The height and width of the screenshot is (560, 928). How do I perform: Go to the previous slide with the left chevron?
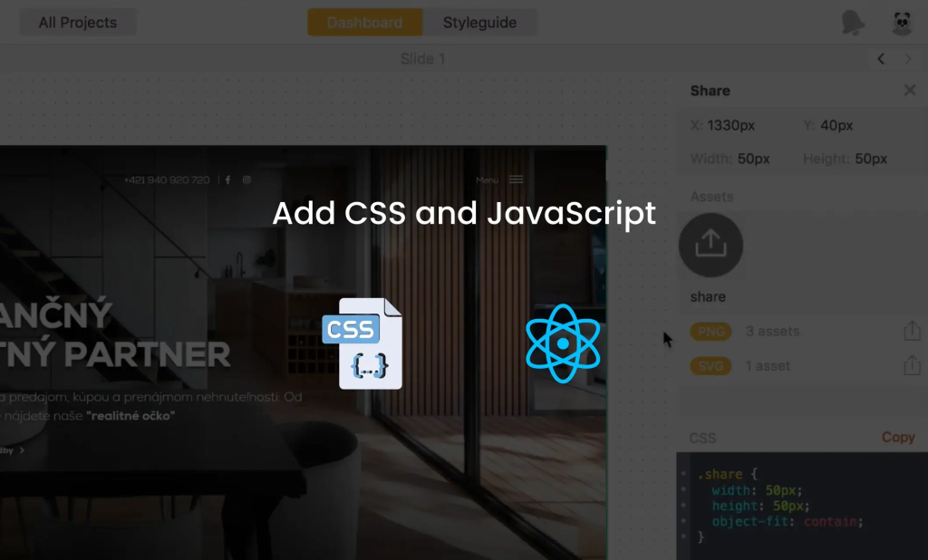880,58
